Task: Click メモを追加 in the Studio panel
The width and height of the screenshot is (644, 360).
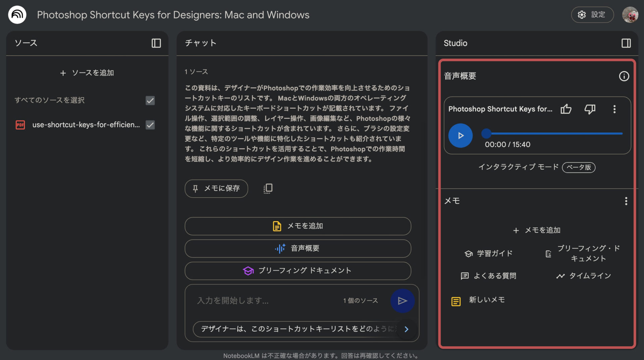Action: (x=537, y=230)
